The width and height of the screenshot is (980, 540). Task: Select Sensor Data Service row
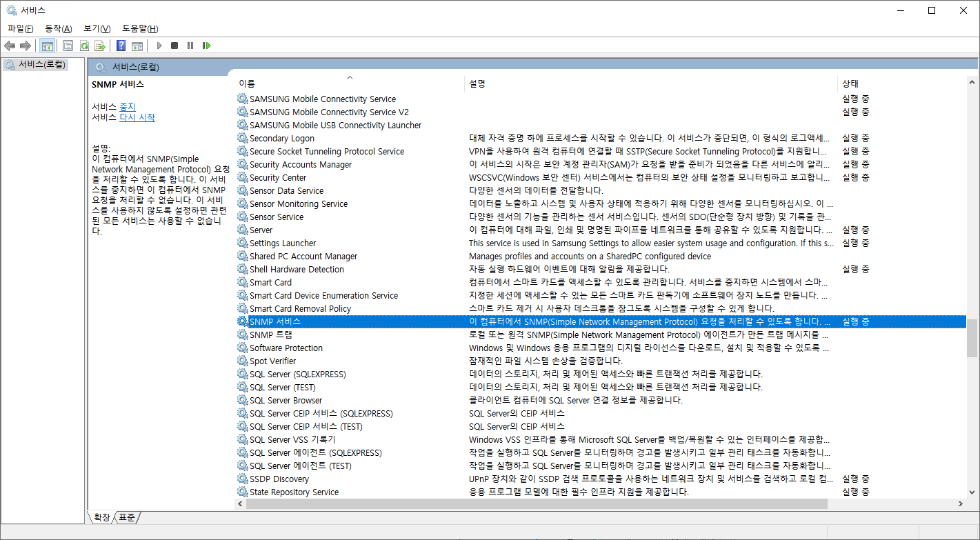[x=601, y=190]
